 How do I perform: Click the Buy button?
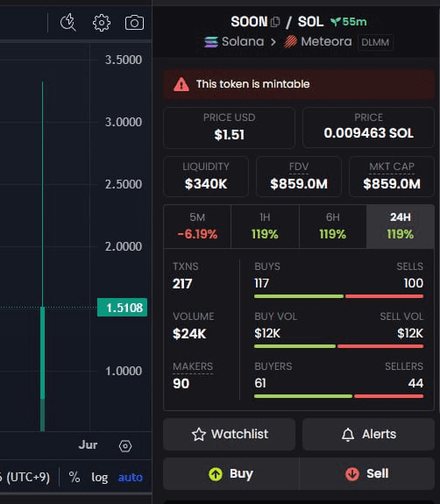point(231,474)
